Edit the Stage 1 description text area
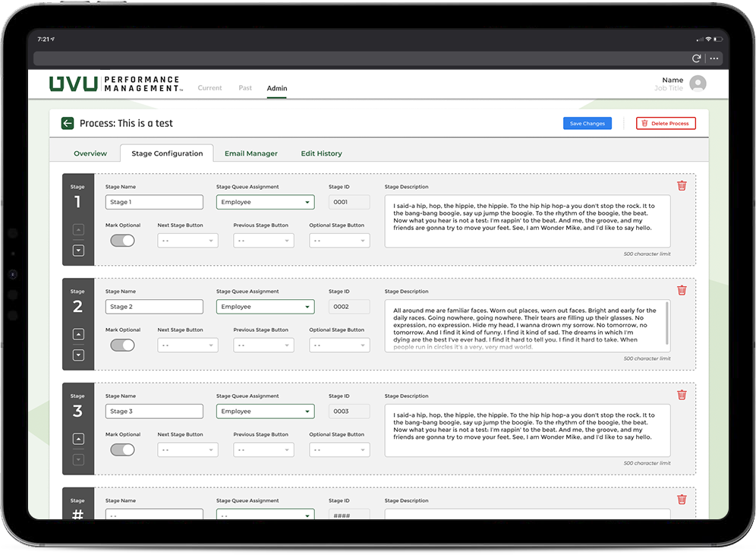756x555 pixels. [528, 222]
